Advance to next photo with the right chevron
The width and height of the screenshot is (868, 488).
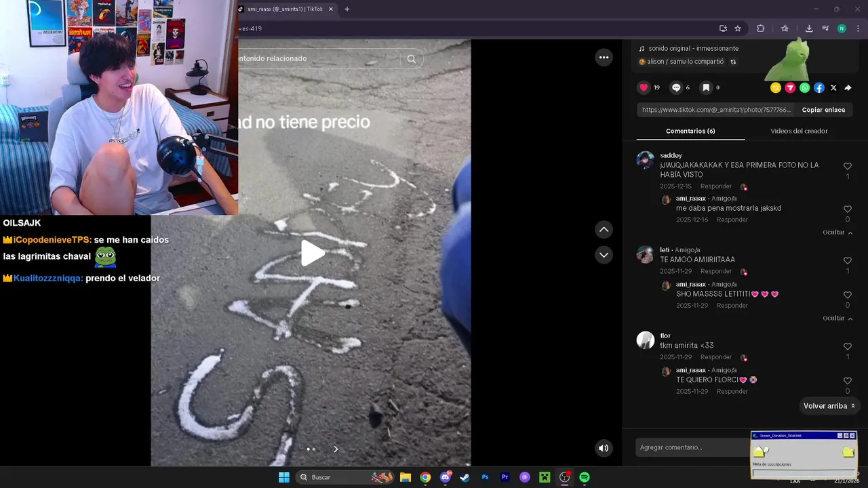click(x=336, y=449)
